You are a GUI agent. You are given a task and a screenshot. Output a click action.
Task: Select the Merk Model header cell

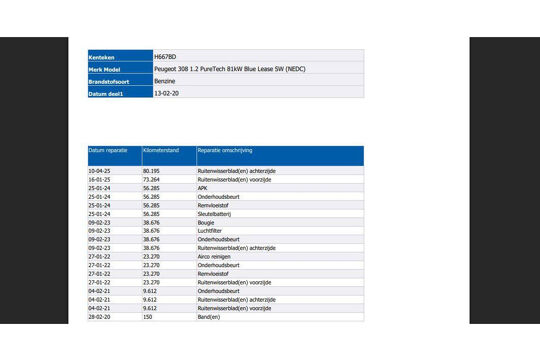click(x=120, y=68)
